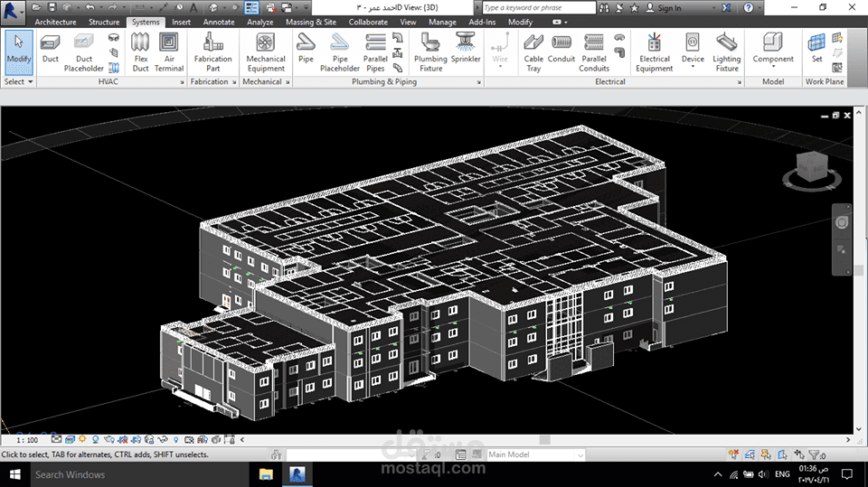Viewport: 868px width, 487px height.
Task: Select the Duct tool
Action: click(x=51, y=49)
